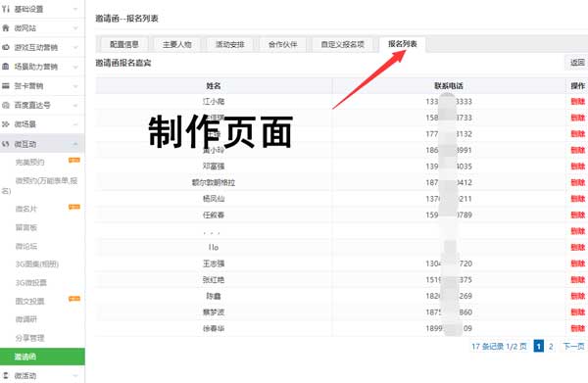Click the 姓名 column header
This screenshot has height=383, width=588.
pyautogui.click(x=214, y=86)
